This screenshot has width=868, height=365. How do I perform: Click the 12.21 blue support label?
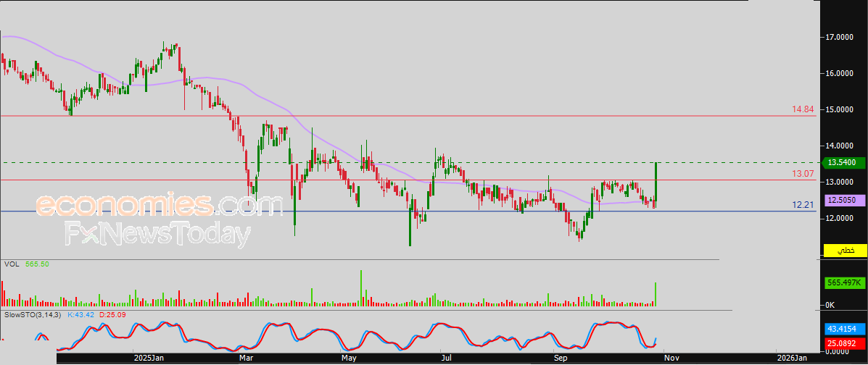pos(803,206)
